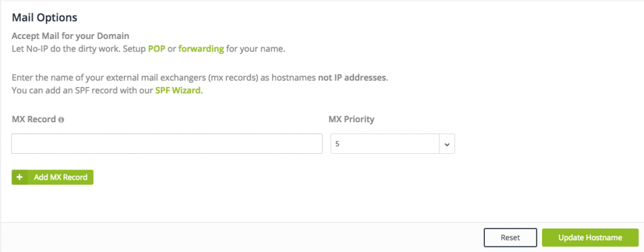This screenshot has width=644, height=252.
Task: Follow the forwarding link
Action: pyautogui.click(x=201, y=49)
